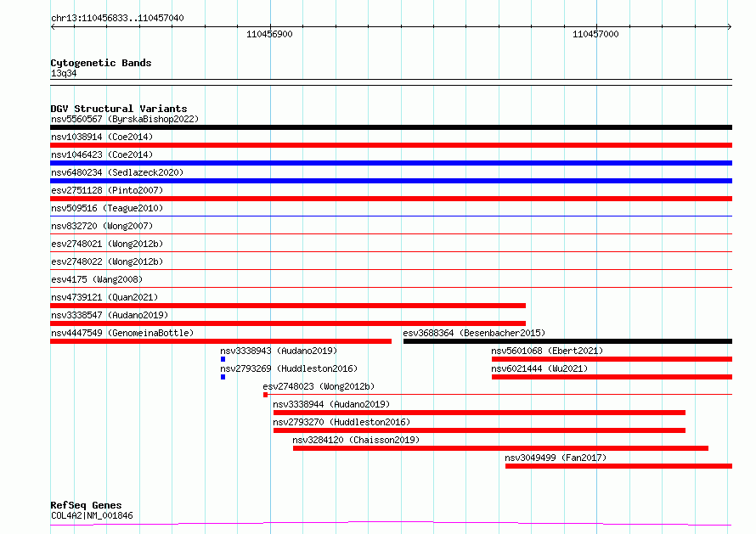Click the red nsv1038914 variant bar
Viewport: 756px width, 534px height.
tap(391, 145)
